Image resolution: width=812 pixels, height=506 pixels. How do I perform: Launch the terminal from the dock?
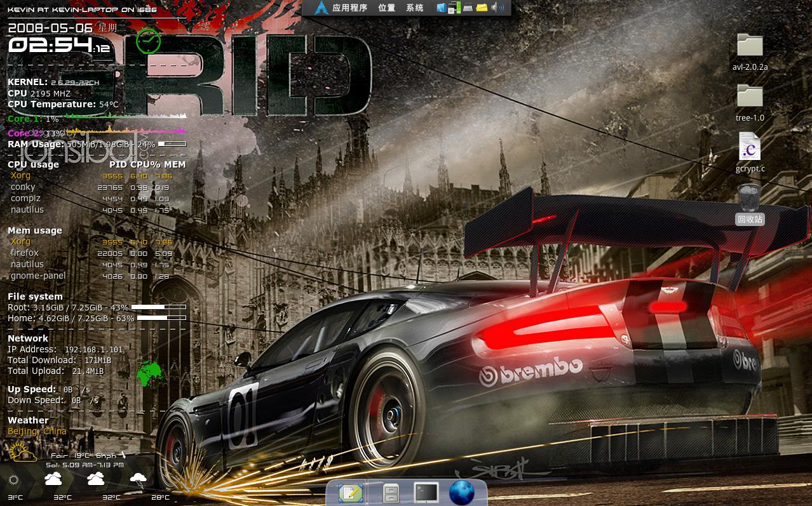(426, 492)
